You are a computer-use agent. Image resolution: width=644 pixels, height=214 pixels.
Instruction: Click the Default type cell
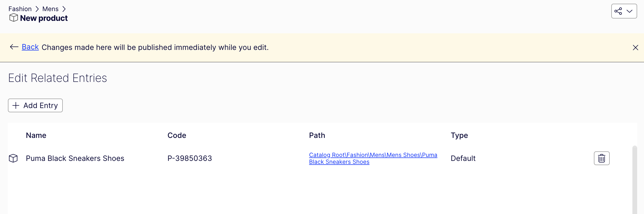463,158
